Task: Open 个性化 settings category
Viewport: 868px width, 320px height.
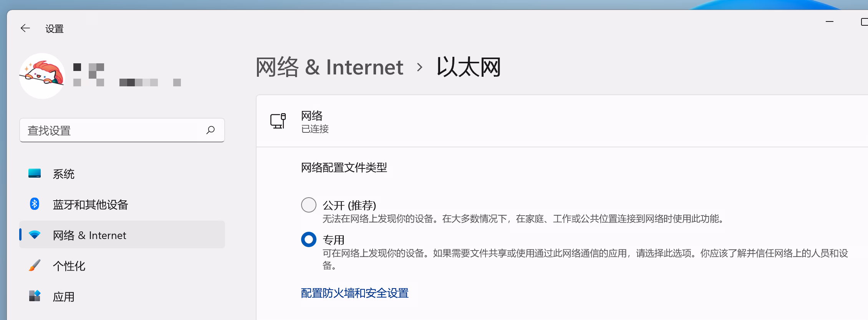Action: (69, 266)
